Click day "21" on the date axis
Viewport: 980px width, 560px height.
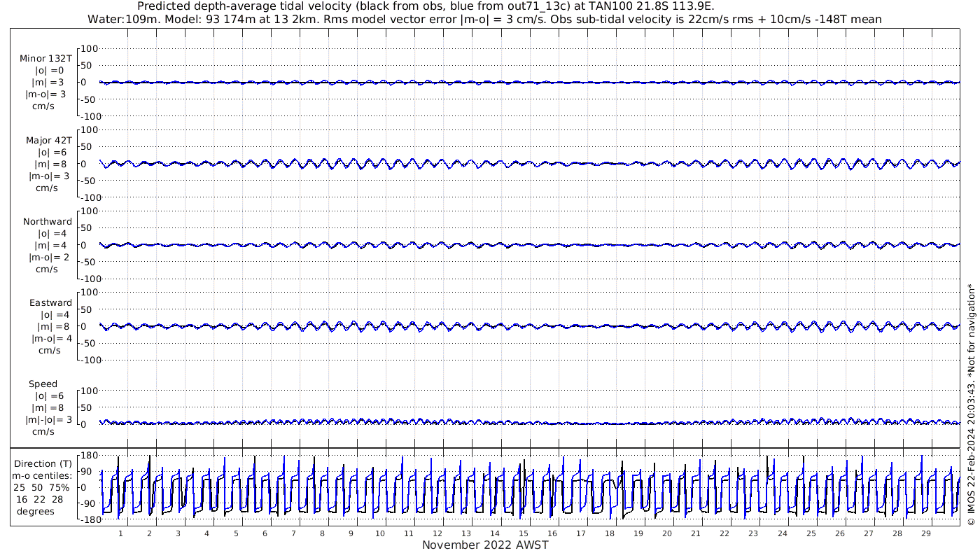[x=696, y=533]
